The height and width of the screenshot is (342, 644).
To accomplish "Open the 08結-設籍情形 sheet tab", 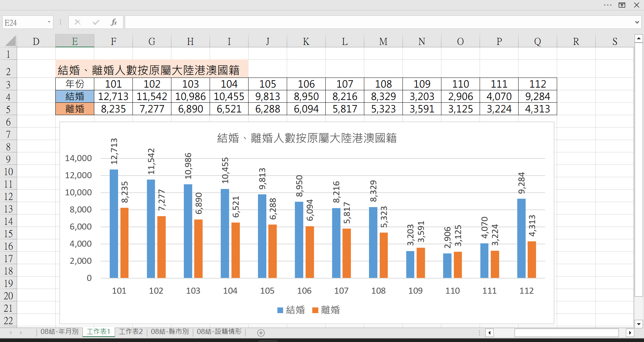I will tap(219, 332).
